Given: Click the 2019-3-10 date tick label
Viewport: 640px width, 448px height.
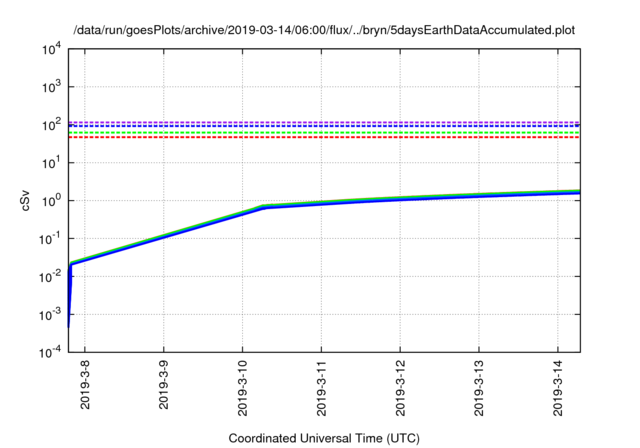Looking at the screenshot, I should point(242,388).
